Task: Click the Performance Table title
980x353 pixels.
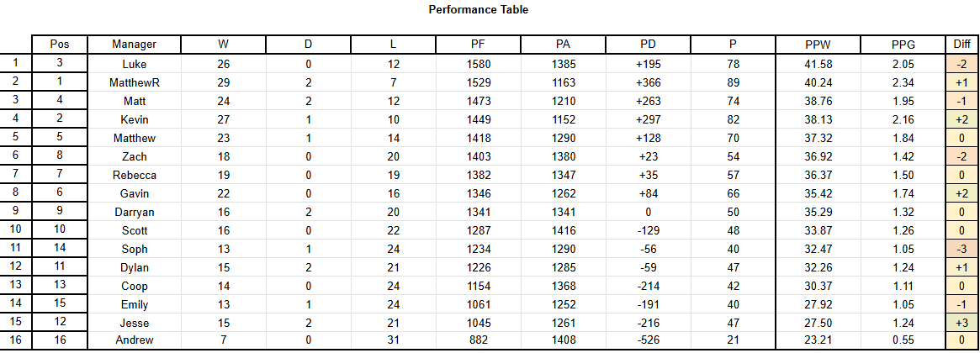Action: [x=479, y=10]
